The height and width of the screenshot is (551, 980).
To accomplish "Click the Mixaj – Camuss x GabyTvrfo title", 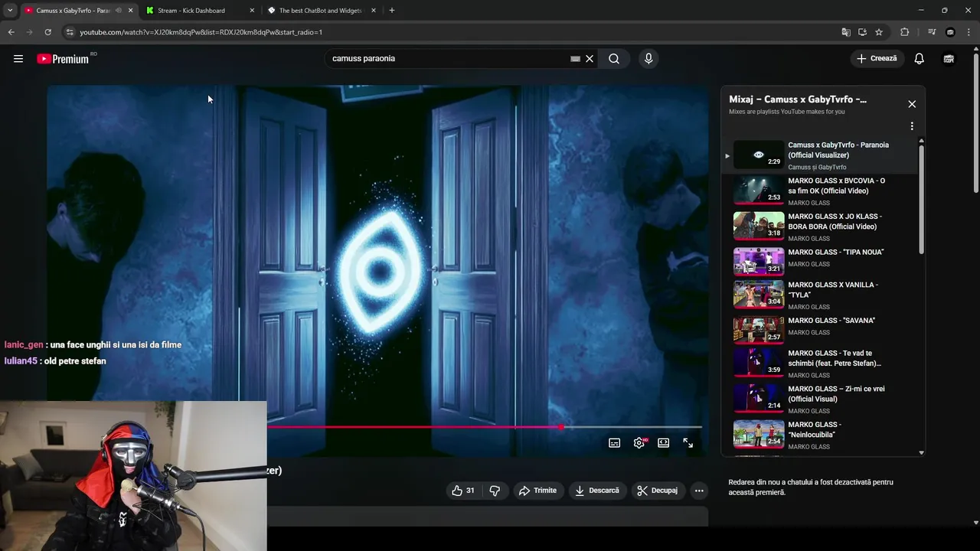I will tap(798, 99).
